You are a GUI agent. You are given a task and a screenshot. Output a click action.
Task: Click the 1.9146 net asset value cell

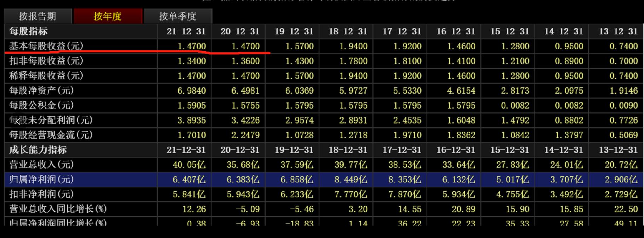tap(623, 91)
